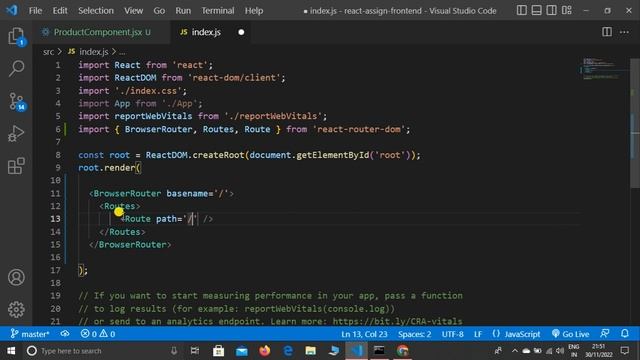Open the Edit menu
Viewport: 640px width, 360px height.
(60, 11)
